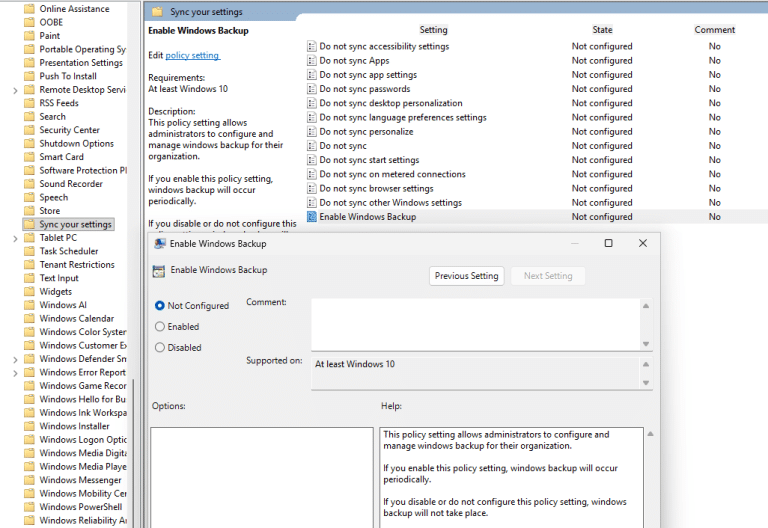
Task: Select the Presentation Settings tree item
Action: pos(81,63)
